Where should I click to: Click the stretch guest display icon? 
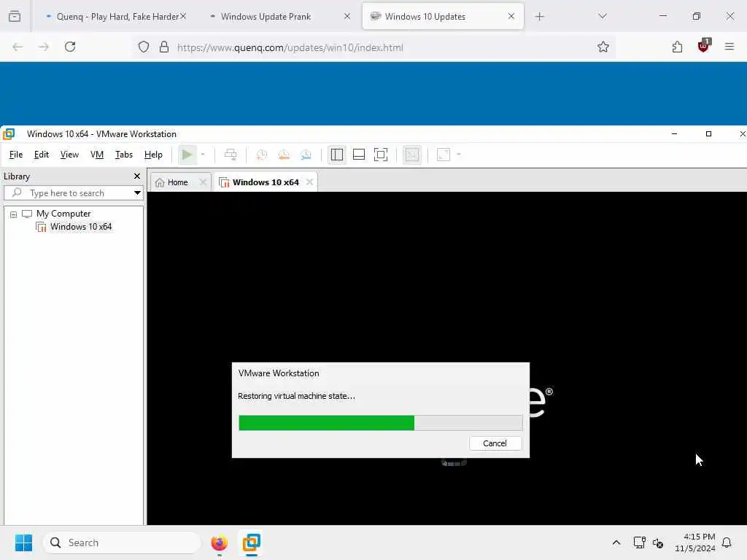pos(444,155)
